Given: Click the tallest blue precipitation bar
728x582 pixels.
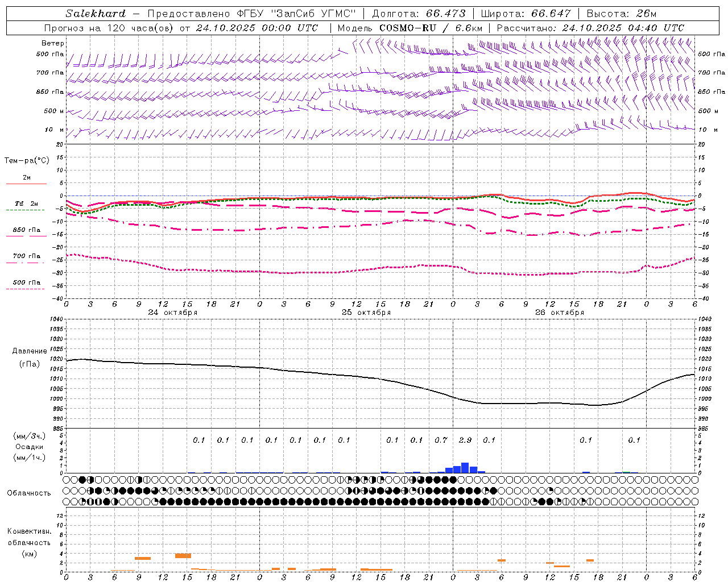Looking at the screenshot, I should pos(465,468).
